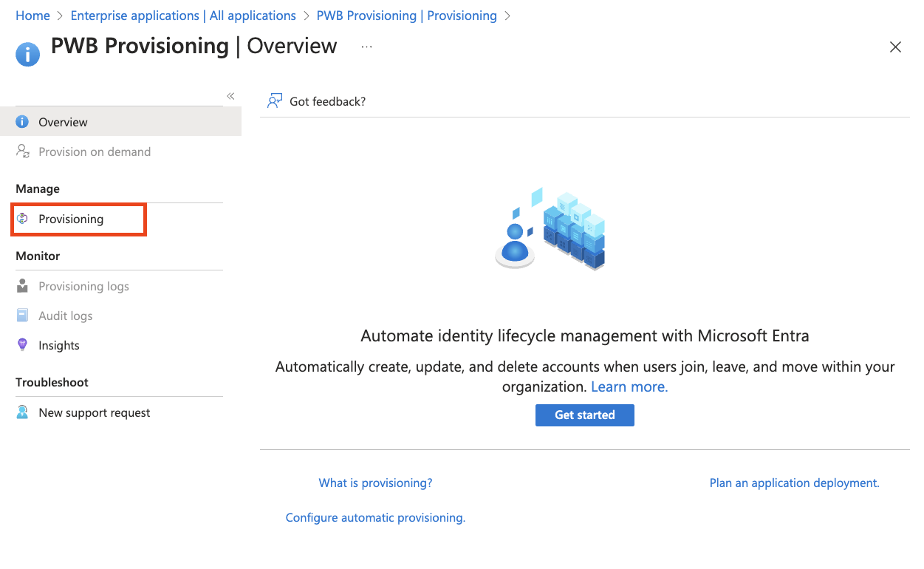The image size is (924, 569).
Task: Click the identity lifecycle illustration
Action: [550, 228]
